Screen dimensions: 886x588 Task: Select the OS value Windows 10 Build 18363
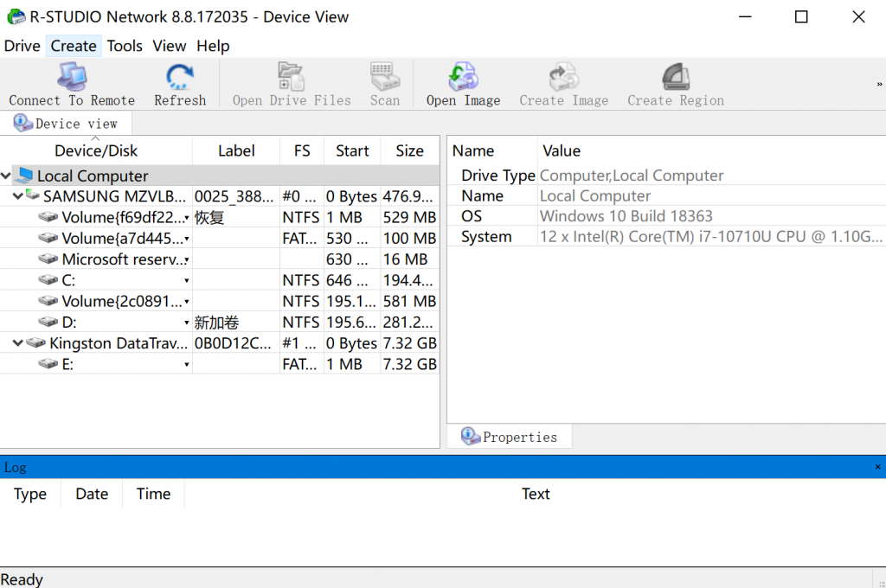pyautogui.click(x=626, y=216)
